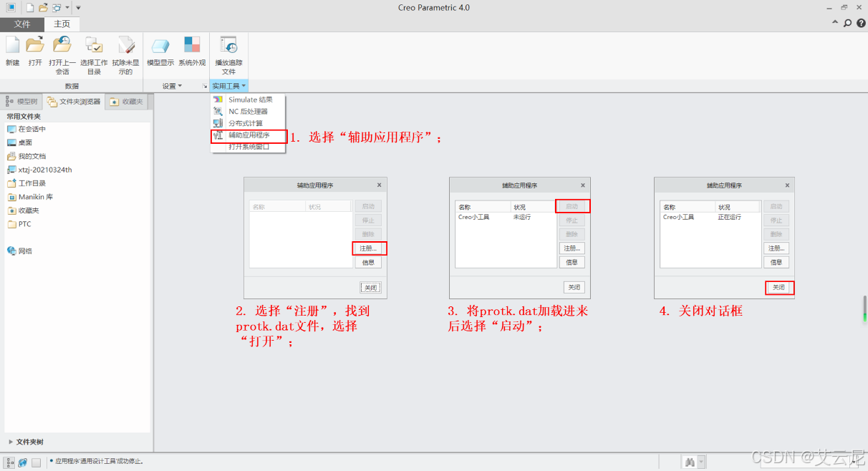Viewport: 868px width, 471px height.
Task: Click the 常用文件夹 heading
Action: [24, 116]
